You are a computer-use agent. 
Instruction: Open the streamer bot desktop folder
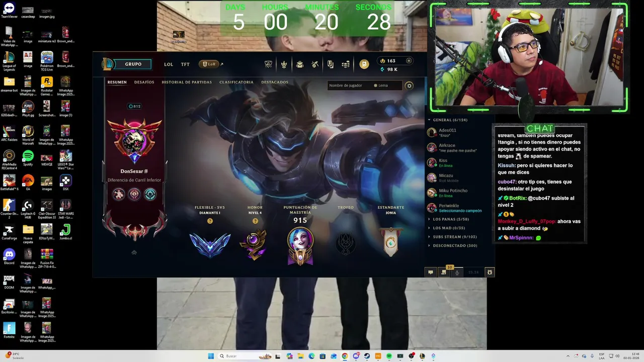(9, 84)
